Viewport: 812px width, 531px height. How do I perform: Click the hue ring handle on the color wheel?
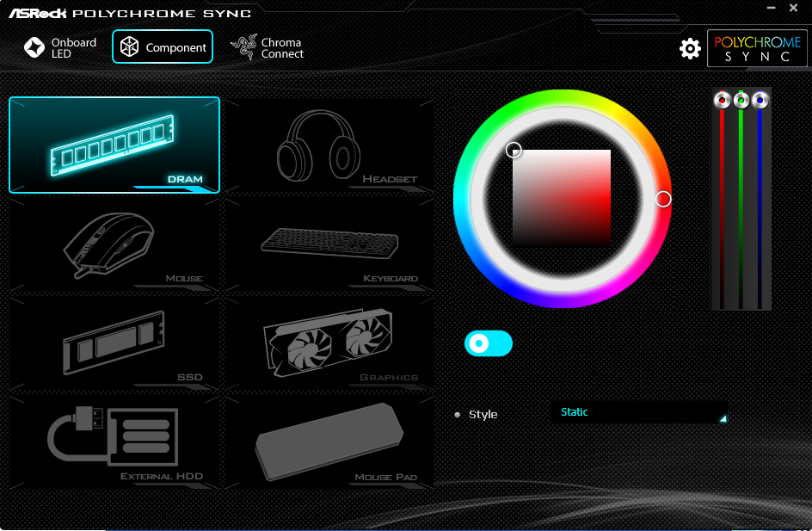pos(663,199)
